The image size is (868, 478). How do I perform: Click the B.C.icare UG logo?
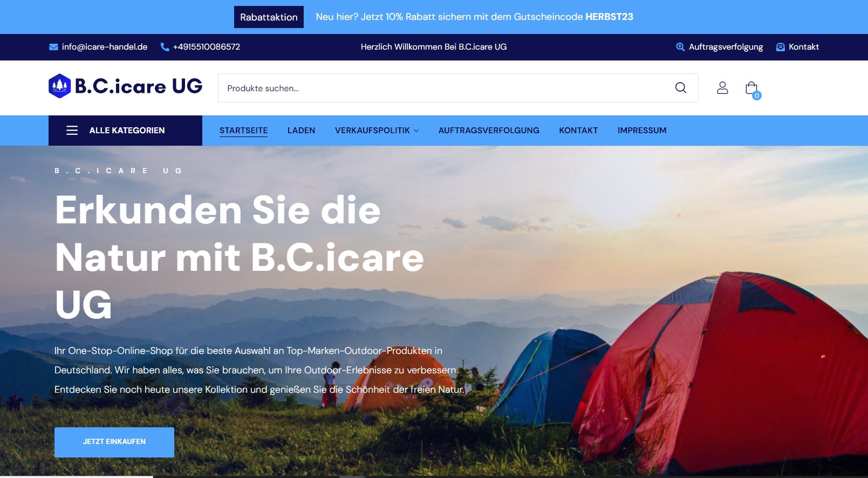125,86
